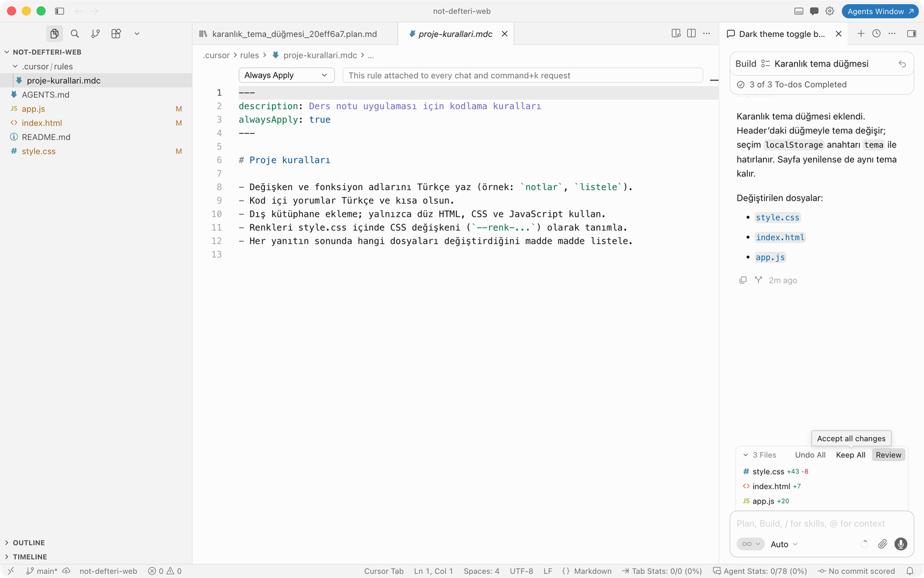
Task: Expand the TIMELINE section
Action: pyautogui.click(x=30, y=557)
